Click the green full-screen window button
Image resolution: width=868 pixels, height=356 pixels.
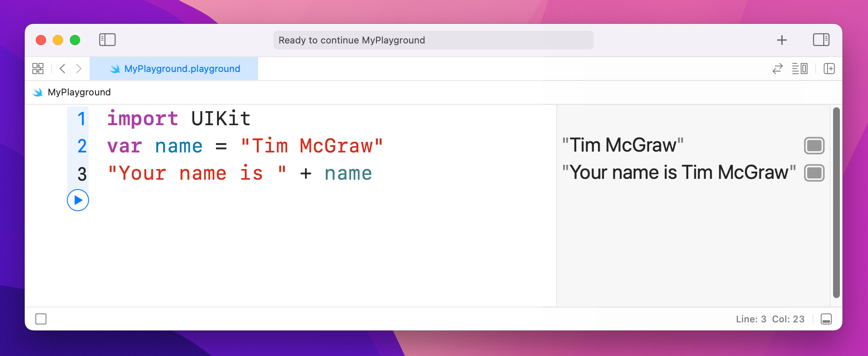75,40
